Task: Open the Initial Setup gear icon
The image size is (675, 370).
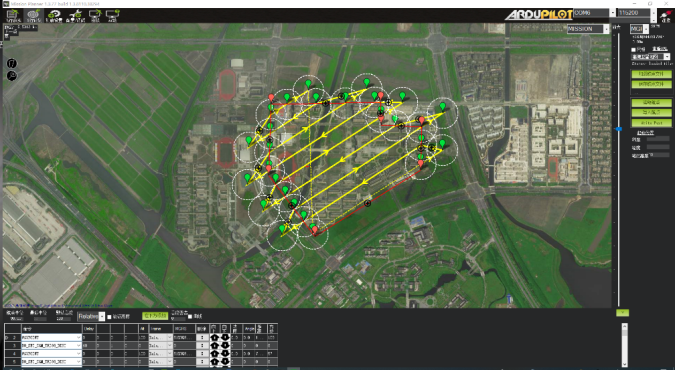Action: point(54,16)
